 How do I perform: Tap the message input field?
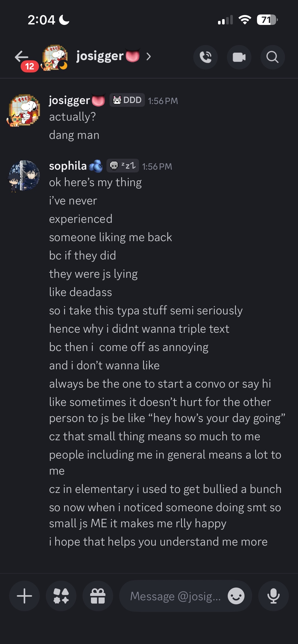175,596
